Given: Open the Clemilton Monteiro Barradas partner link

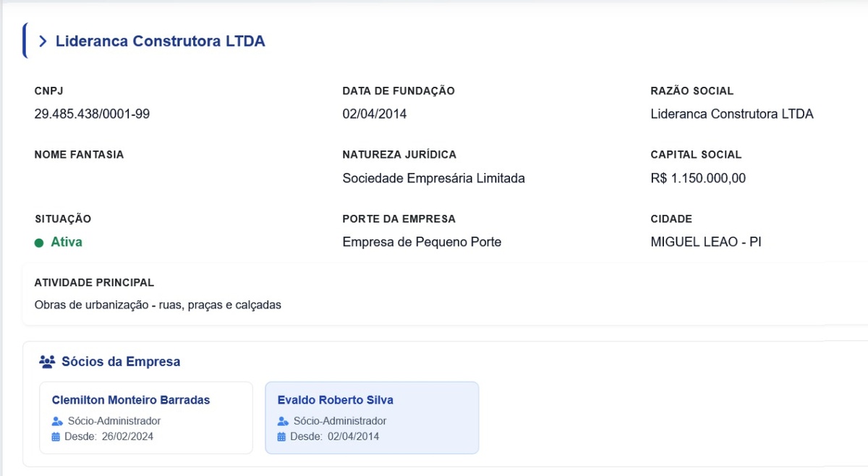Looking at the screenshot, I should click(131, 399).
